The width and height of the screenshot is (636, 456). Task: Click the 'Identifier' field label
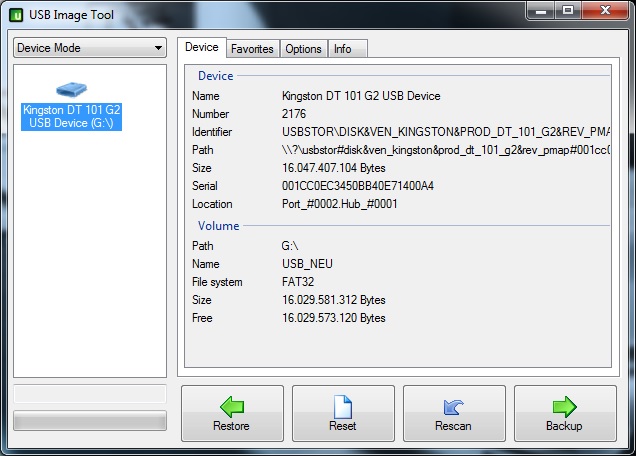212,132
